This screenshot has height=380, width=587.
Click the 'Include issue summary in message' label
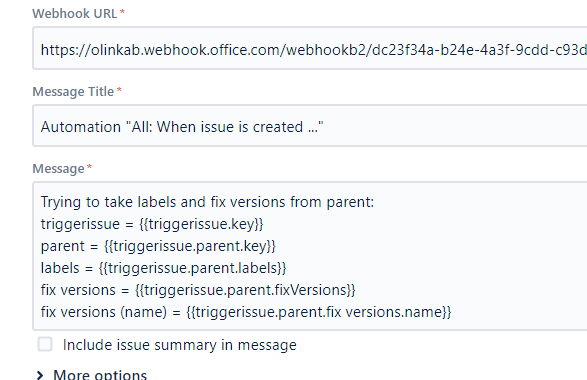click(180, 345)
